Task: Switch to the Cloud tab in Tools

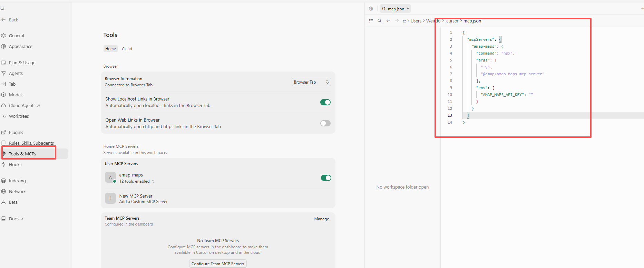Action: [x=127, y=49]
